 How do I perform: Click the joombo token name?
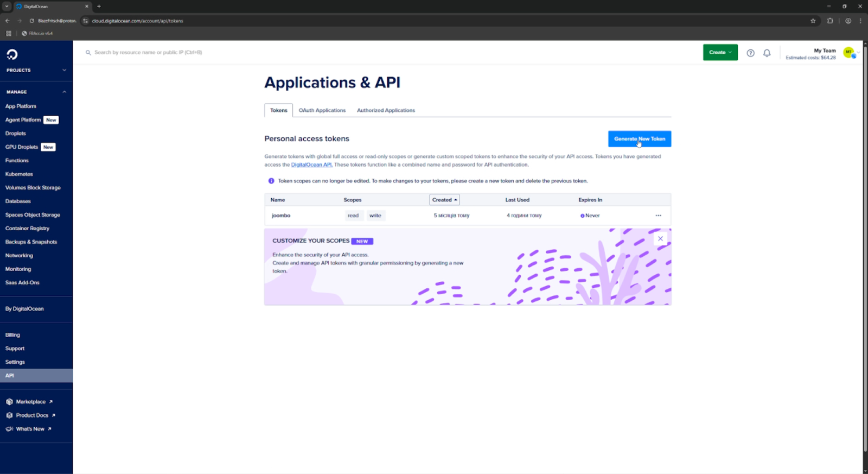(x=281, y=216)
